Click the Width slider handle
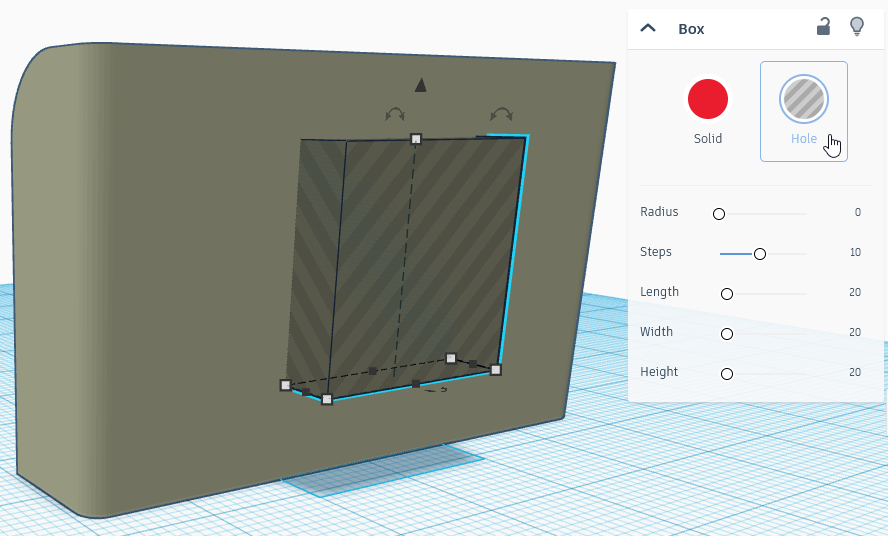The width and height of the screenshot is (888, 536). pyautogui.click(x=727, y=334)
